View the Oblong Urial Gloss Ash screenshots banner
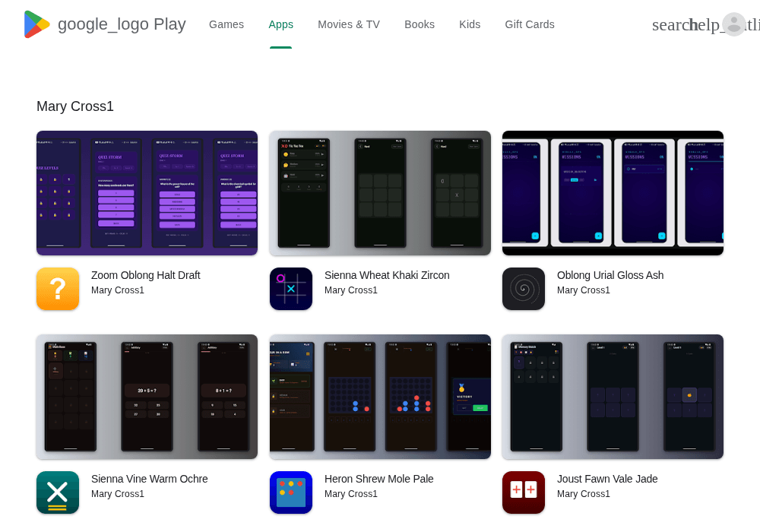Image resolution: width=760 pixels, height=532 pixels. pyautogui.click(x=613, y=193)
